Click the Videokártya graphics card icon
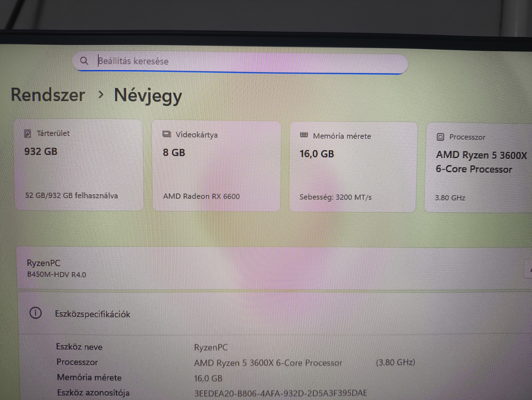 (167, 134)
